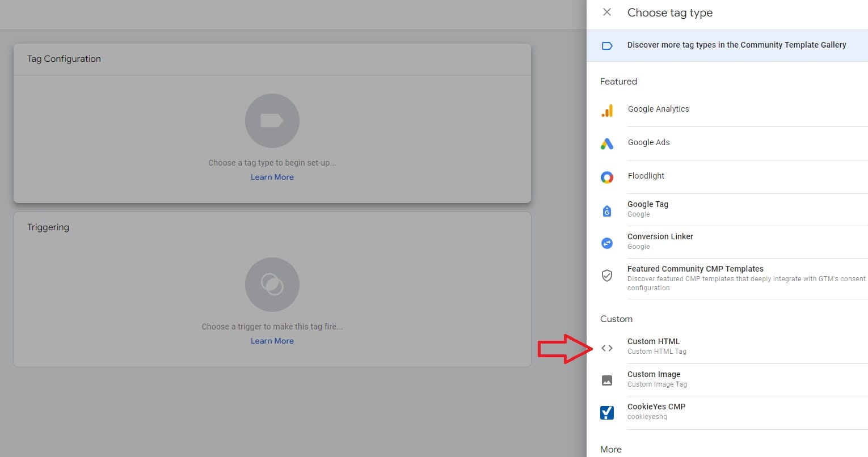Open the Community Template Gallery banner
868x457 pixels.
pos(736,45)
